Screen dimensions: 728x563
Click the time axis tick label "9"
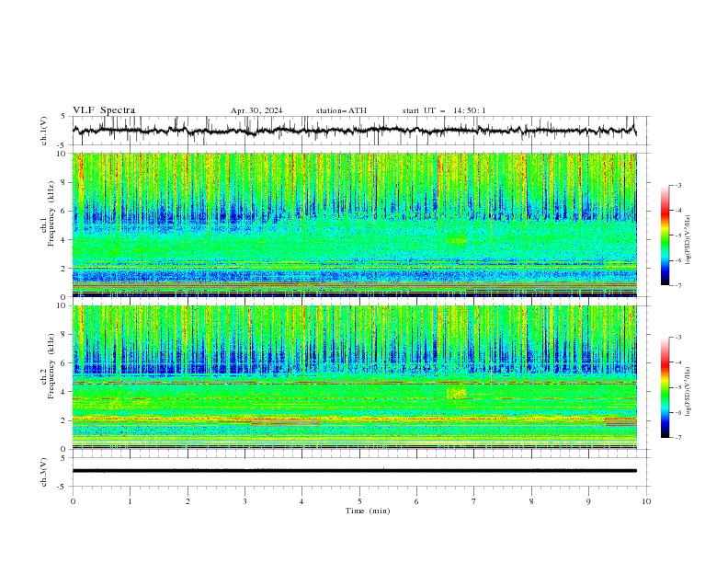[x=588, y=501]
